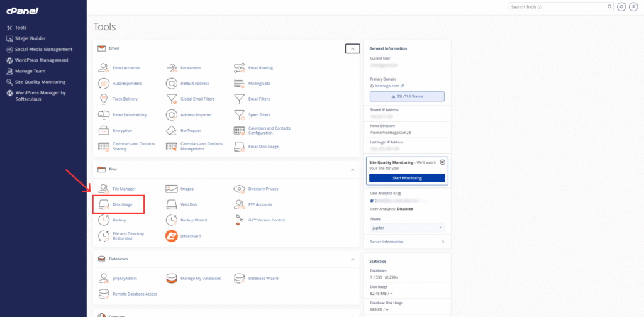This screenshot has width=644, height=317.
Task: Open the Calendars and Contacts Sharing link
Action: click(133, 146)
